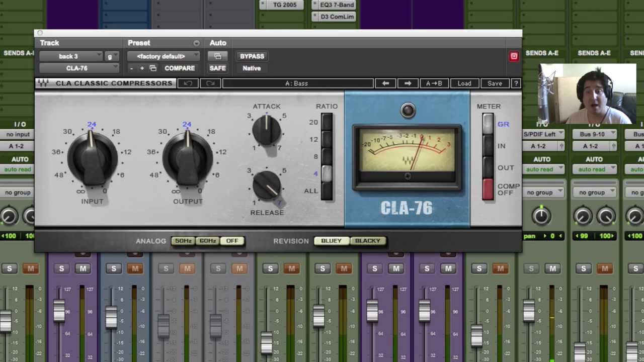Toggle automation SAFE

click(x=217, y=68)
